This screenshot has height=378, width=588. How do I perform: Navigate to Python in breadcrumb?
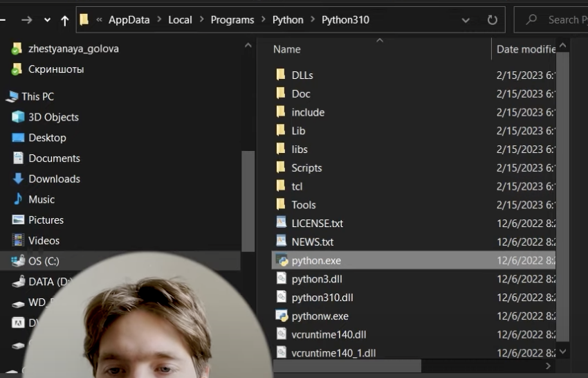[x=288, y=20]
